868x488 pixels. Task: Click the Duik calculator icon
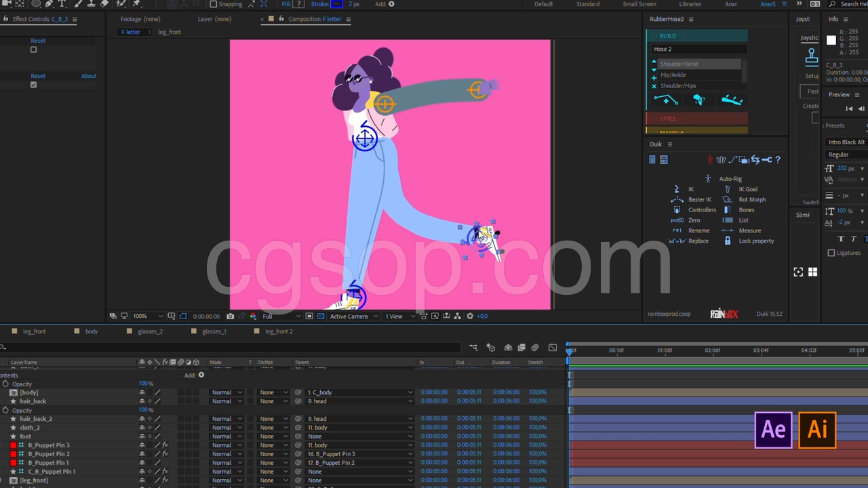(x=664, y=160)
